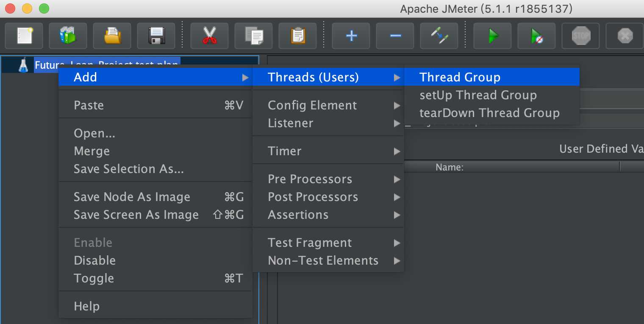Click Start no pauses icon

tap(536, 36)
